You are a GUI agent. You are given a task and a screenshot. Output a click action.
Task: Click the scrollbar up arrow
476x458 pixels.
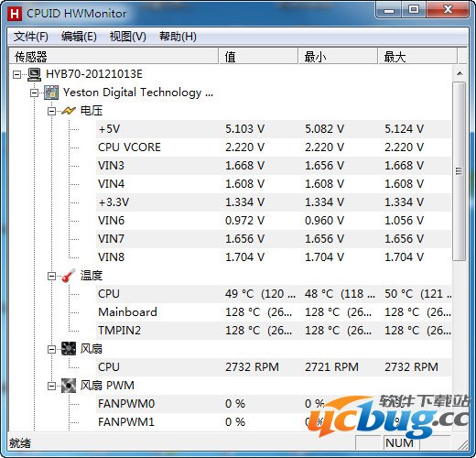click(460, 73)
